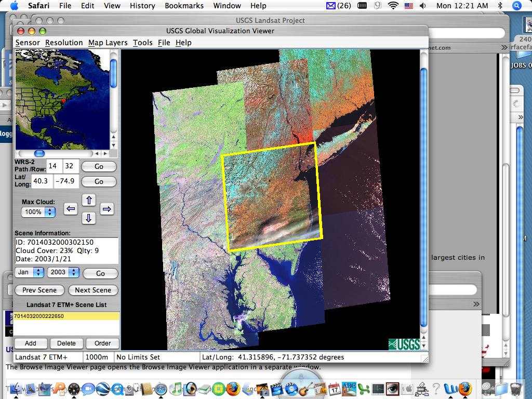
Task: Open Safari's History menu
Action: pyautogui.click(x=142, y=6)
